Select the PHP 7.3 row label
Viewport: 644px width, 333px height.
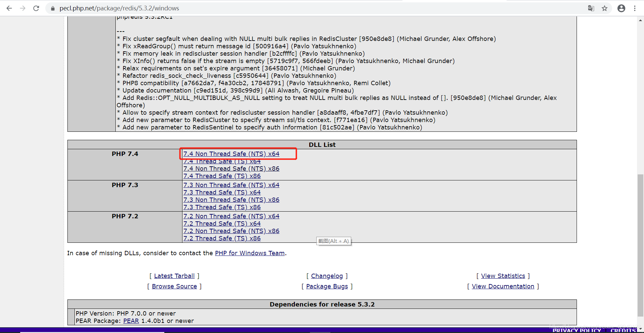coord(125,185)
